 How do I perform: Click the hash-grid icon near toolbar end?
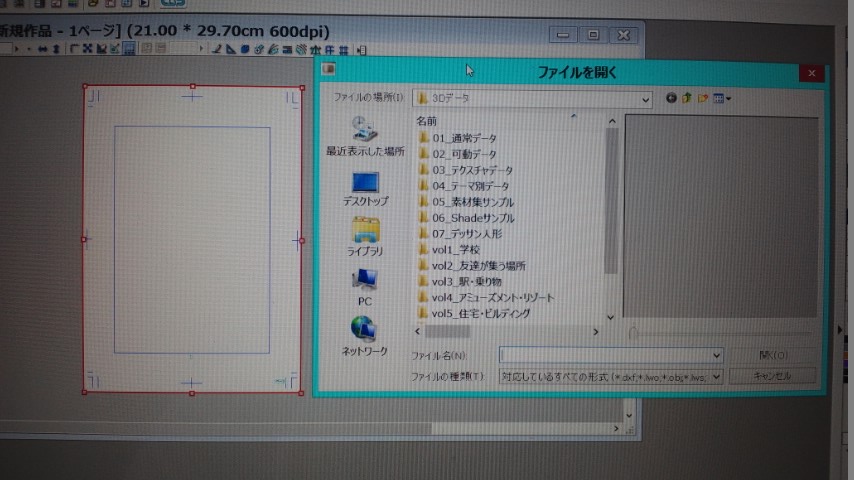[344, 50]
